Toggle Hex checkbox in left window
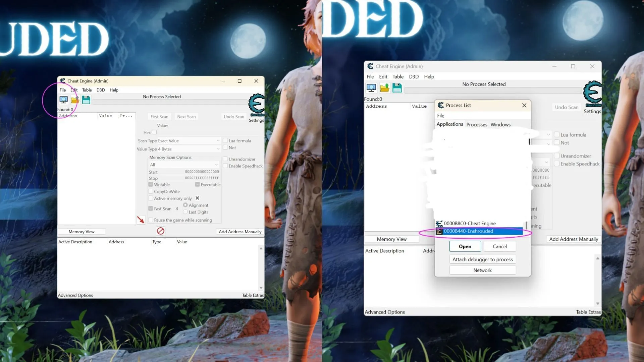Image resolution: width=644 pixels, height=362 pixels. click(154, 132)
